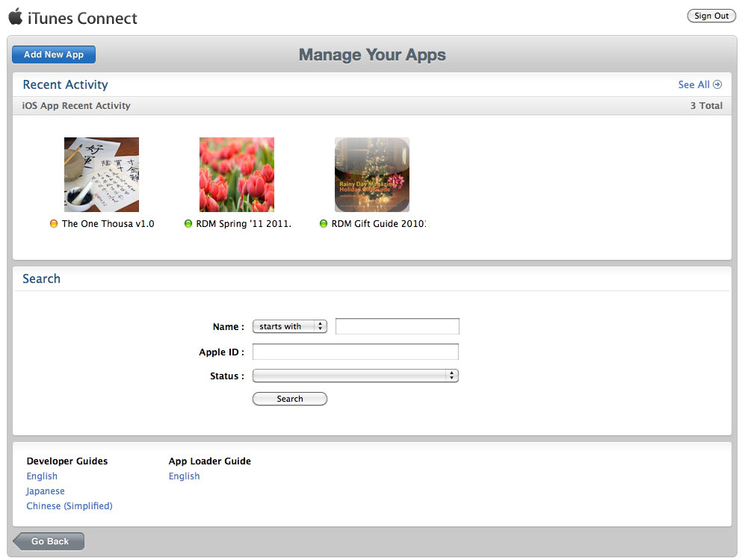Click the 3 Total count text

(706, 105)
